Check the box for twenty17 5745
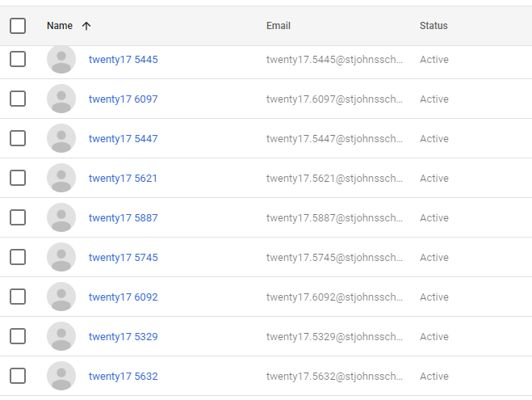Screen dimensions: 532x400 [x=18, y=257]
